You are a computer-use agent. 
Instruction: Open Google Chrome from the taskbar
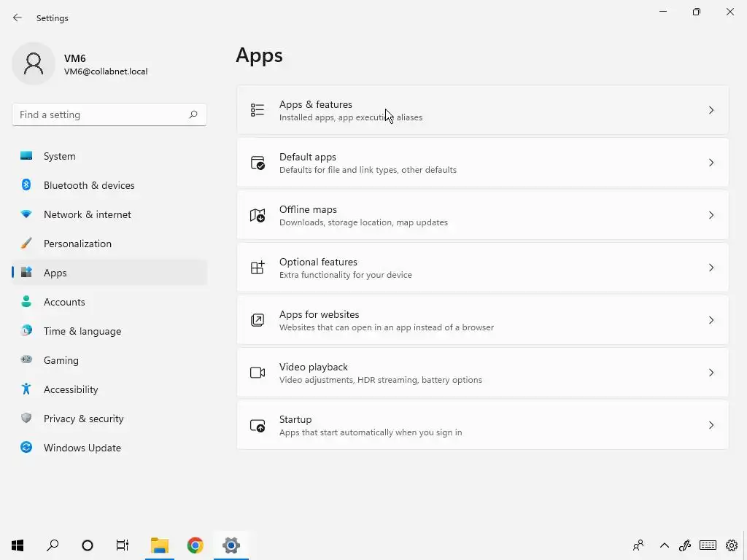195,545
